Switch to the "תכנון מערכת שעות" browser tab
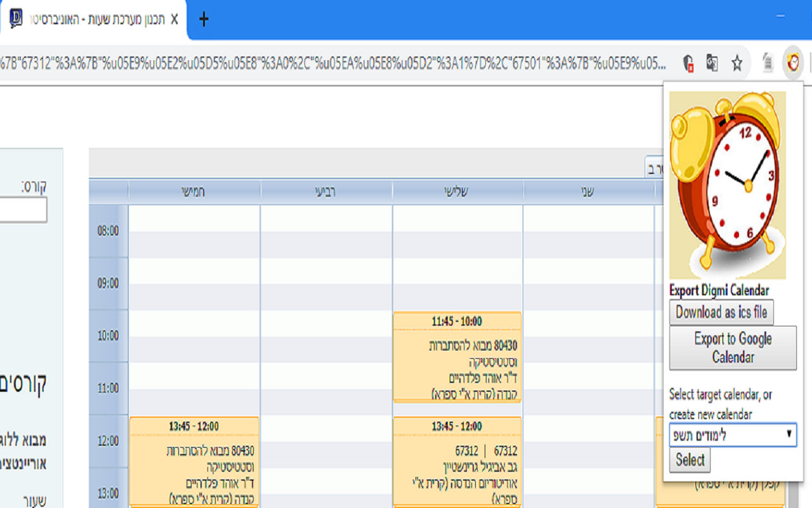This screenshot has height=508, width=812. (x=95, y=19)
